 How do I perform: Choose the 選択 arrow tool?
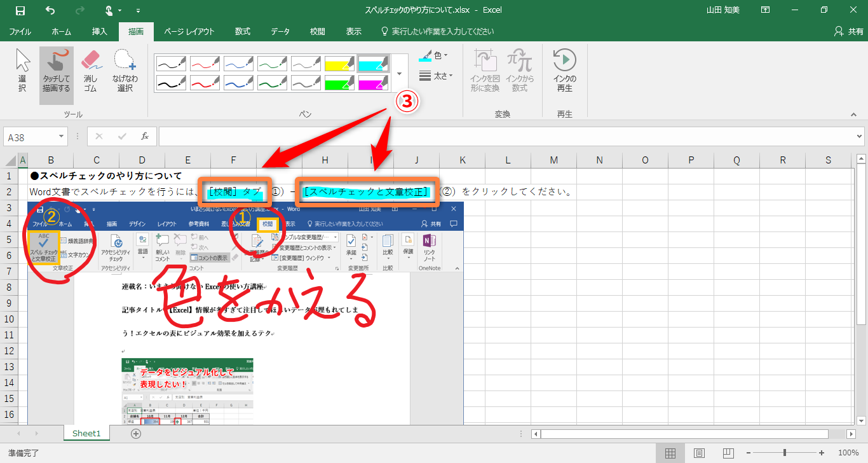coord(22,71)
